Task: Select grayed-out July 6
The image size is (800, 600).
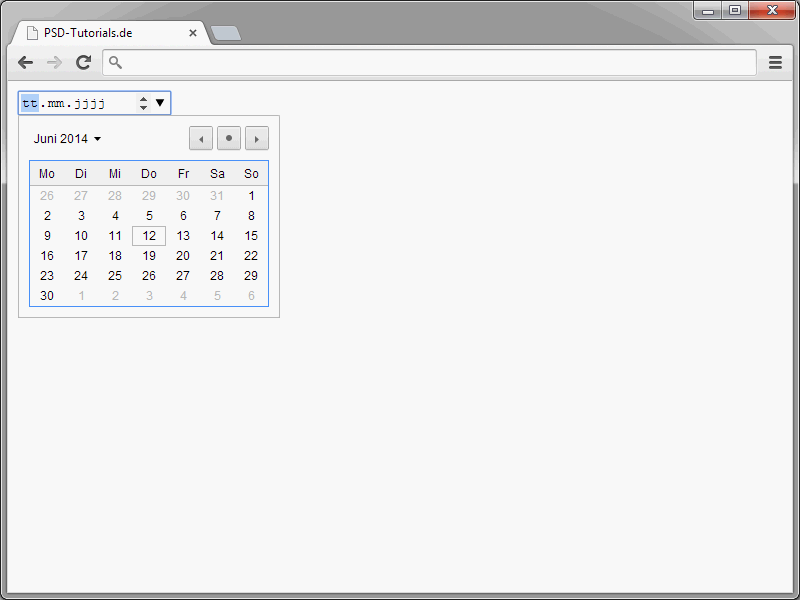Action: coord(251,296)
